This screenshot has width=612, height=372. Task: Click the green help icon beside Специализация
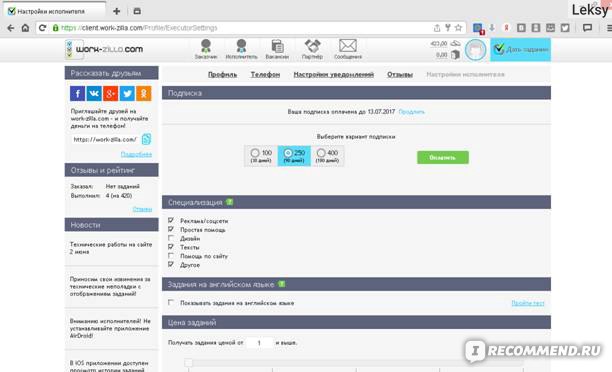230,202
